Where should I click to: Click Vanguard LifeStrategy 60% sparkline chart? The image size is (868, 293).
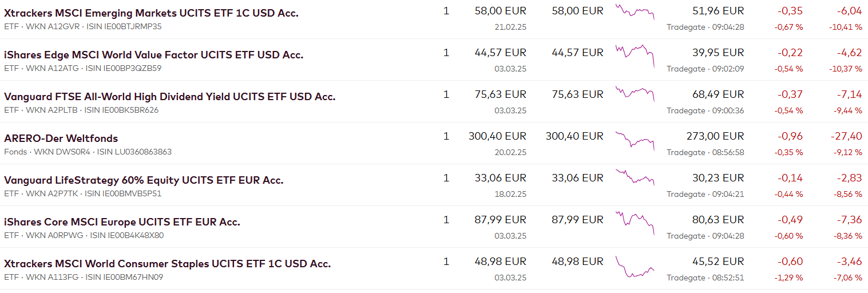point(635,177)
